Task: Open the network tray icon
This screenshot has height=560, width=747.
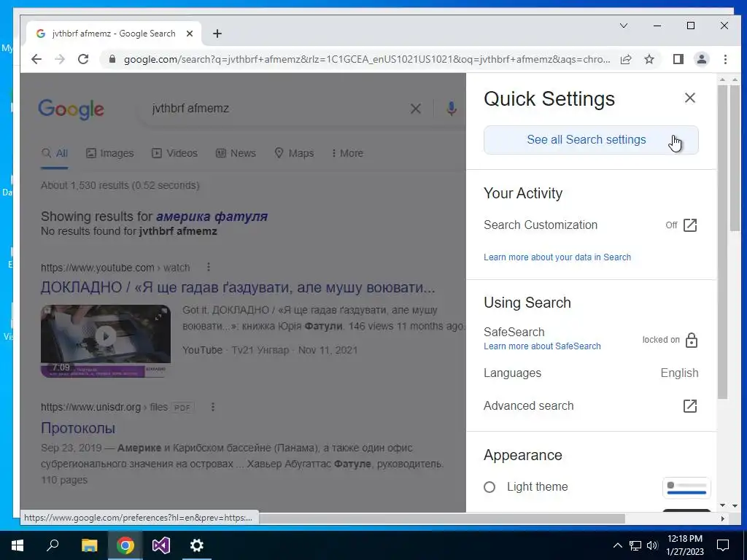Action: [635, 545]
